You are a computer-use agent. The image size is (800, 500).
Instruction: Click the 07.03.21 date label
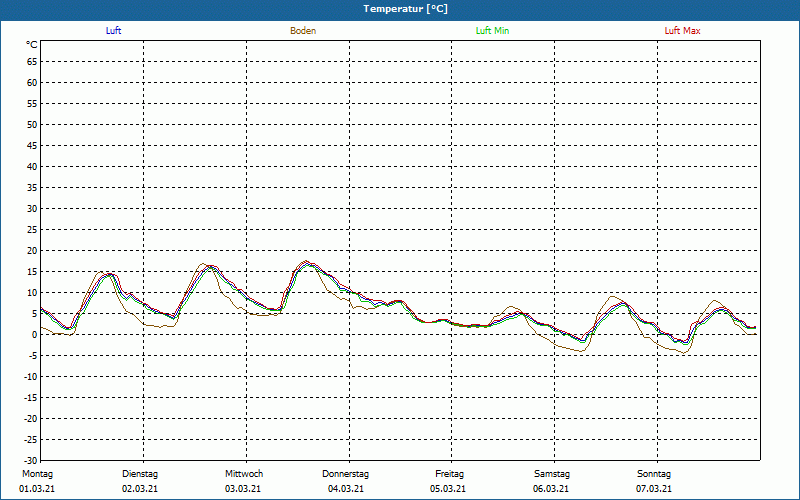pyautogui.click(x=654, y=489)
